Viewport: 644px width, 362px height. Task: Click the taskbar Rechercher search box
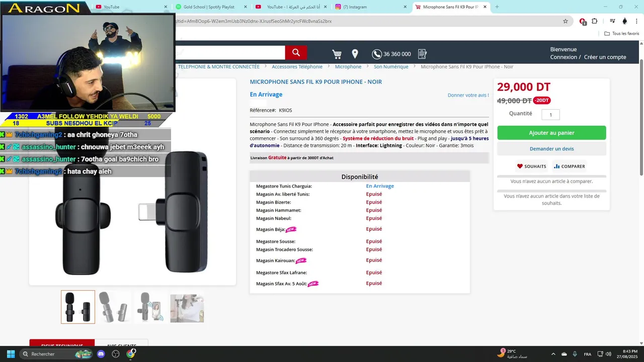pyautogui.click(x=56, y=354)
